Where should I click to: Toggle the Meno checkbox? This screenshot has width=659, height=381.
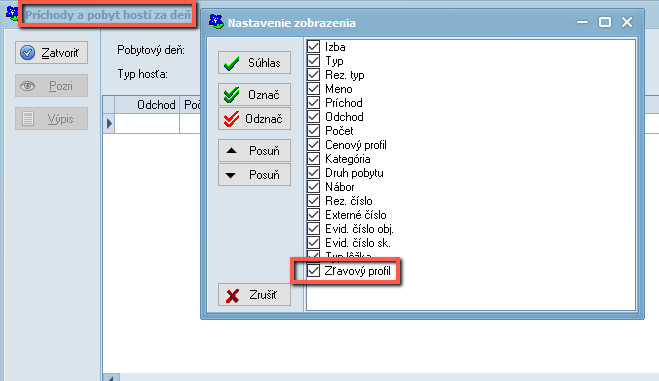[x=314, y=89]
